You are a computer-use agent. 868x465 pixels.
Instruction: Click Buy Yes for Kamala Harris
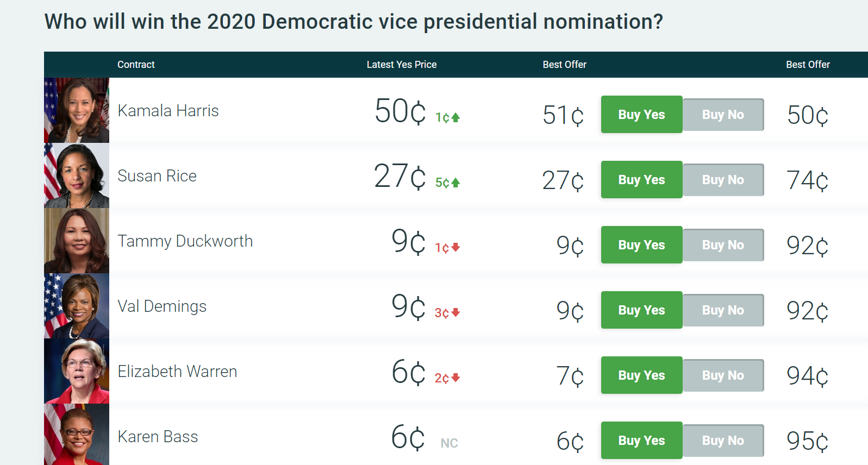[x=641, y=115]
